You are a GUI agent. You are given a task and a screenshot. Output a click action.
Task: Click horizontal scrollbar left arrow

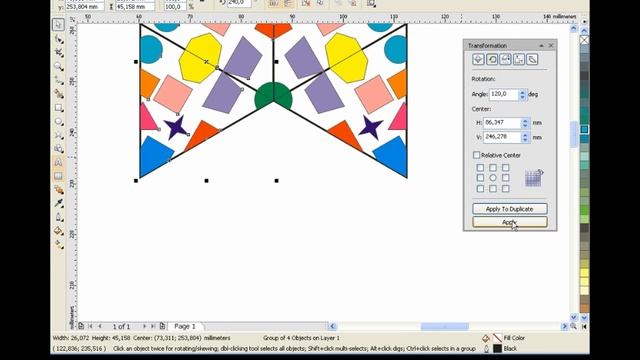coord(332,326)
